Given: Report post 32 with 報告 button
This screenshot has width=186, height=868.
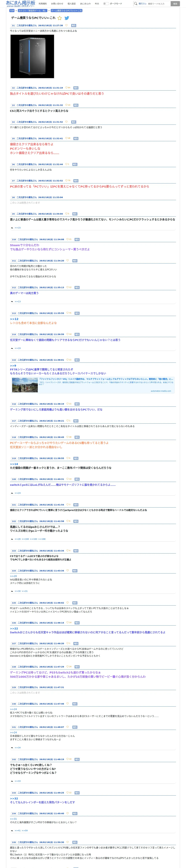Looking at the screenshot, I should [x=77, y=759].
